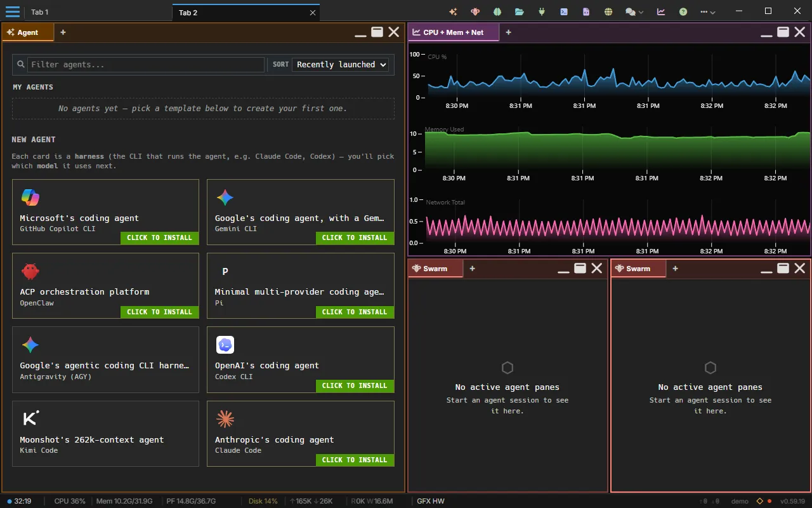
Task: Open the hamburger menu in the title bar
Action: pyautogui.click(x=13, y=11)
